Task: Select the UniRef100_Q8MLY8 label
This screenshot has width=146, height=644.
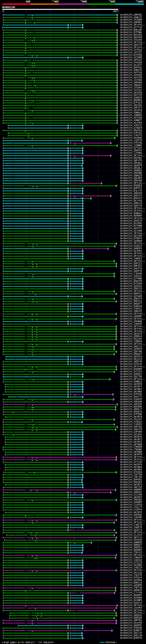Action: tap(131, 203)
